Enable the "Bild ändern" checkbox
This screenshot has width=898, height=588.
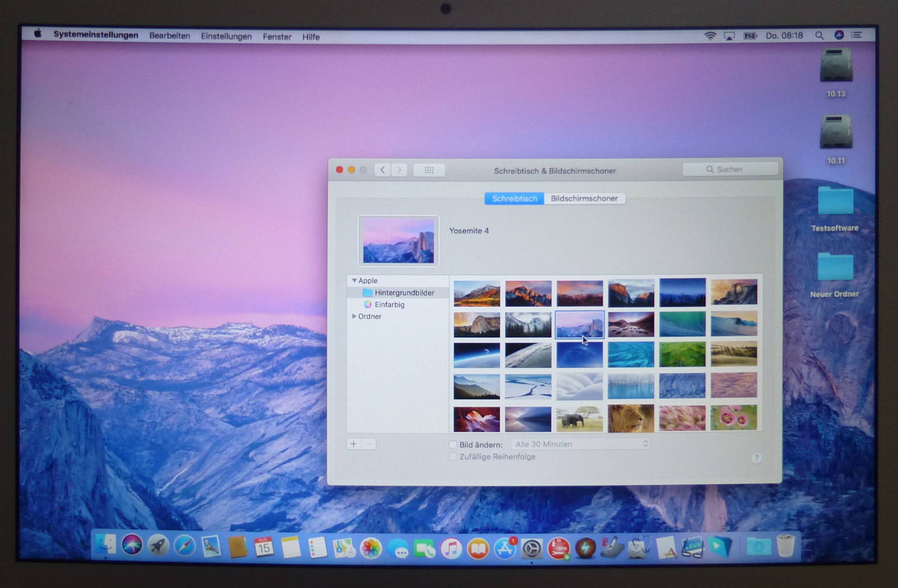453,444
